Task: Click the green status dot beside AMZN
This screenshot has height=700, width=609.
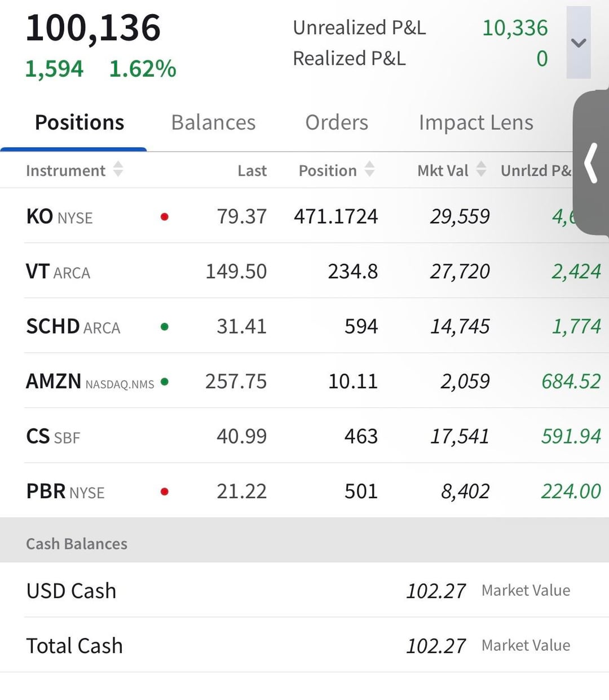Action: click(x=165, y=382)
